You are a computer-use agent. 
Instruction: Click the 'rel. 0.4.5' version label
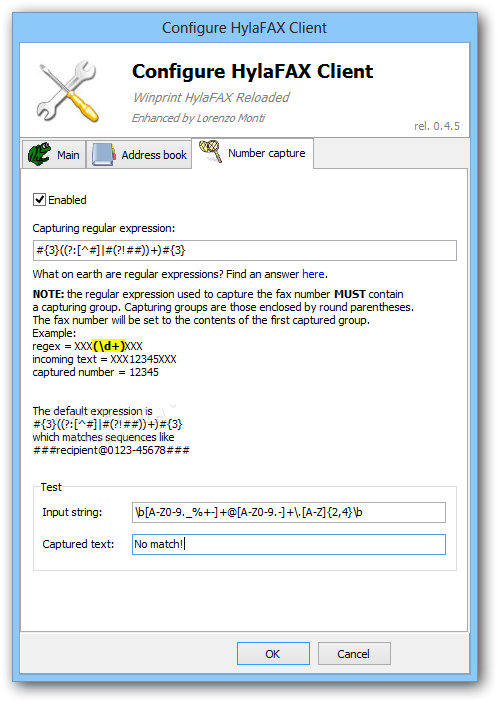[x=437, y=126]
